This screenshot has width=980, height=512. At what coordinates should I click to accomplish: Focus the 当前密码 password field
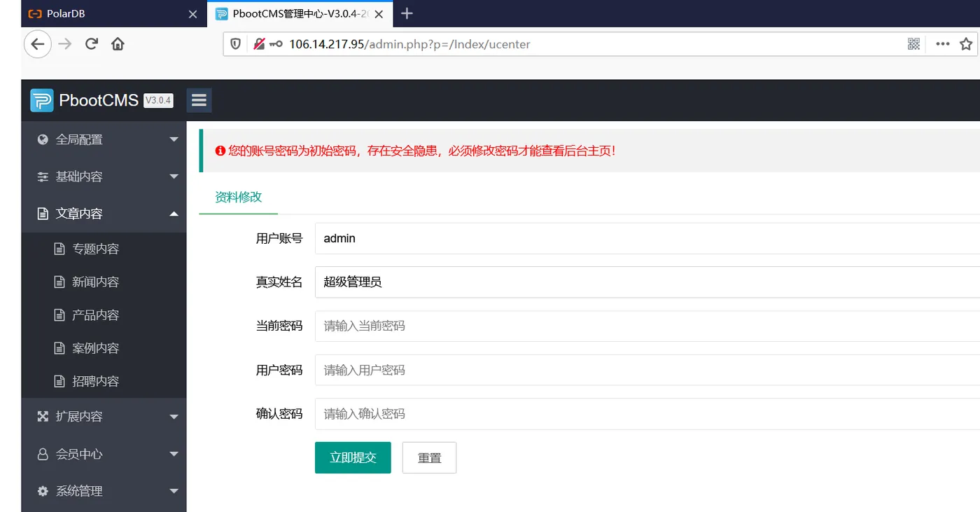pyautogui.click(x=647, y=326)
